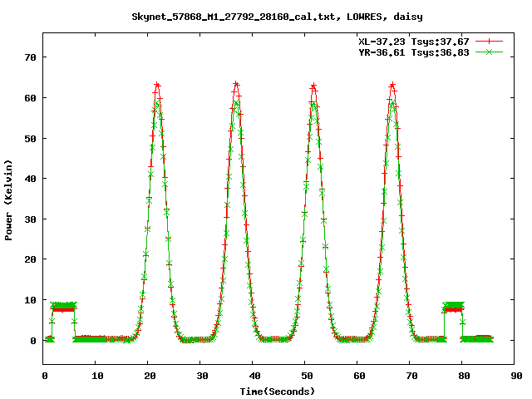Click the second peak apex near 37 seconds

click(x=236, y=84)
